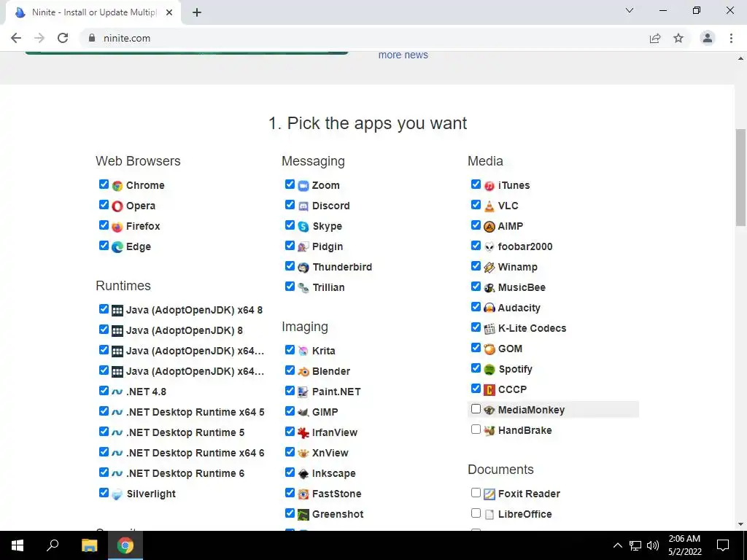This screenshot has height=560, width=747.
Task: Go back to previous page
Action: tap(16, 38)
